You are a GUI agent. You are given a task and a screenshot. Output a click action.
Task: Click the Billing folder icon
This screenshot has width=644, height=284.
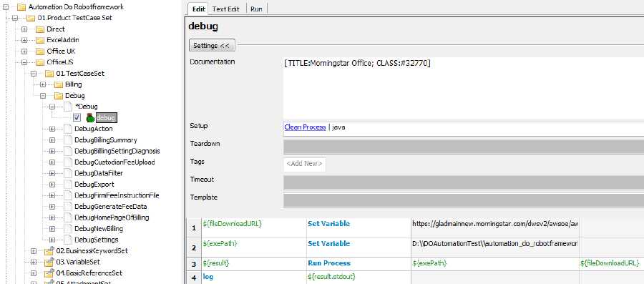pyautogui.click(x=58, y=84)
